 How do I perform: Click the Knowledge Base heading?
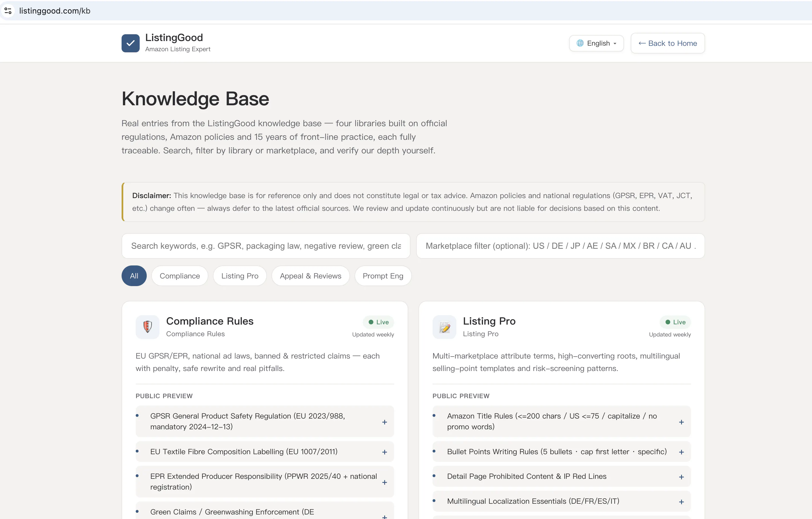click(195, 99)
